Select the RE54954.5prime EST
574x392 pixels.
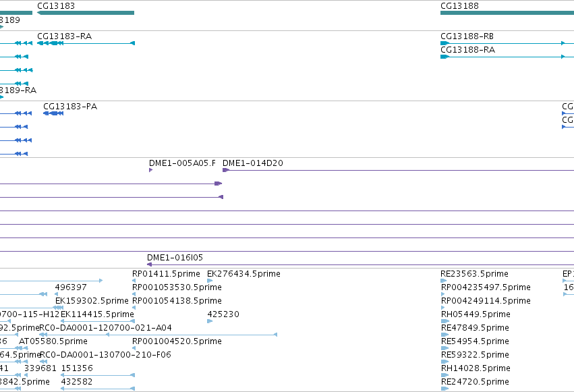[x=475, y=341]
